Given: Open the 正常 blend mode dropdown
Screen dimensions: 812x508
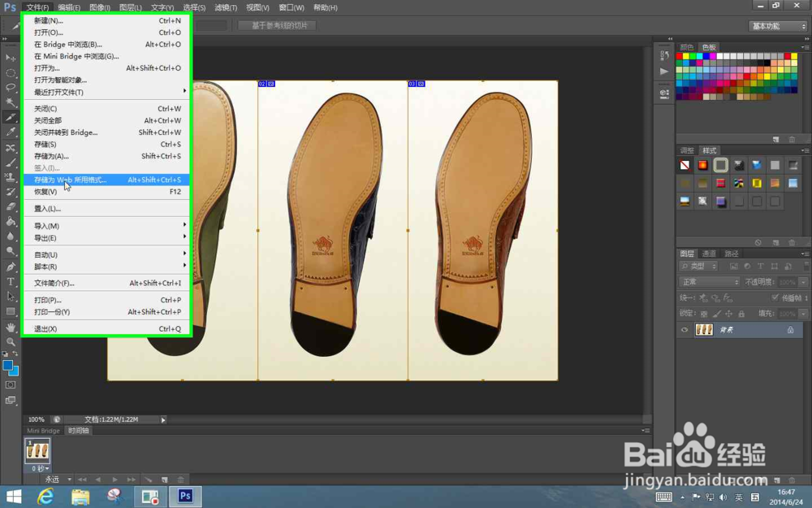Looking at the screenshot, I should (709, 282).
